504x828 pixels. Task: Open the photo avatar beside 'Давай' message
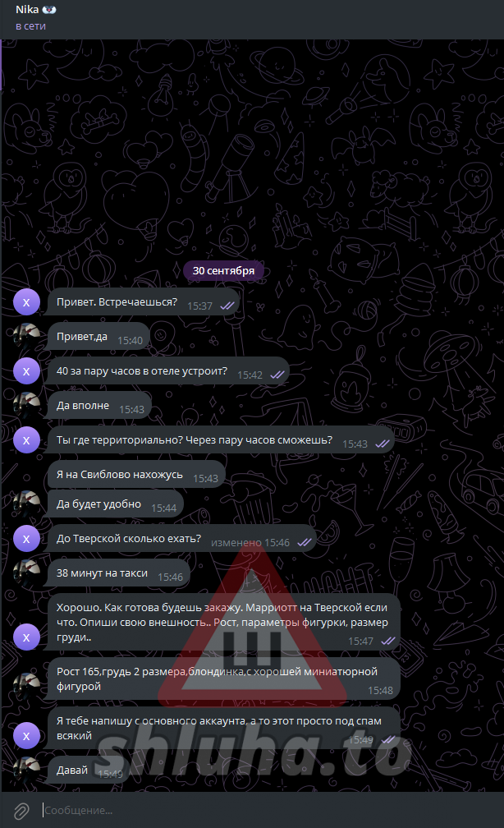tap(26, 770)
